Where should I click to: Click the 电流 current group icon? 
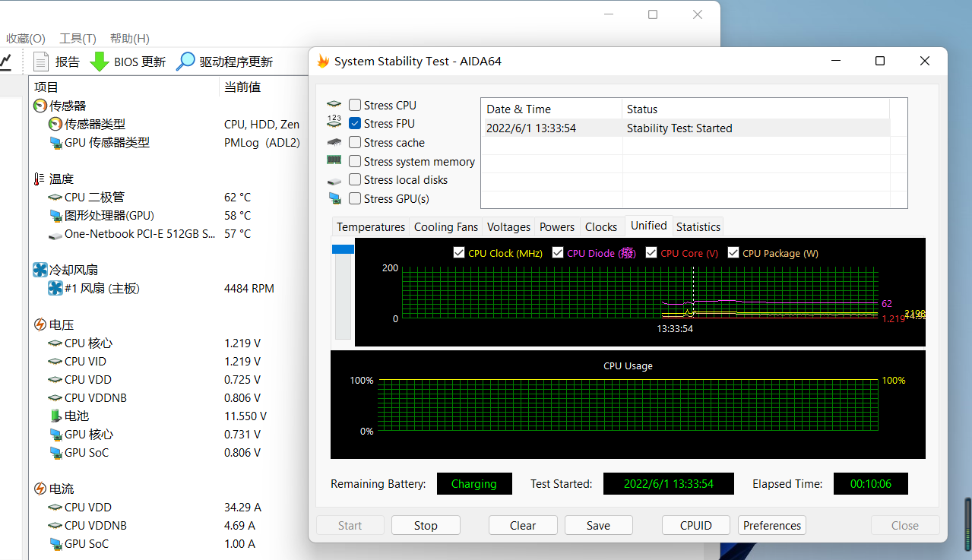point(40,489)
